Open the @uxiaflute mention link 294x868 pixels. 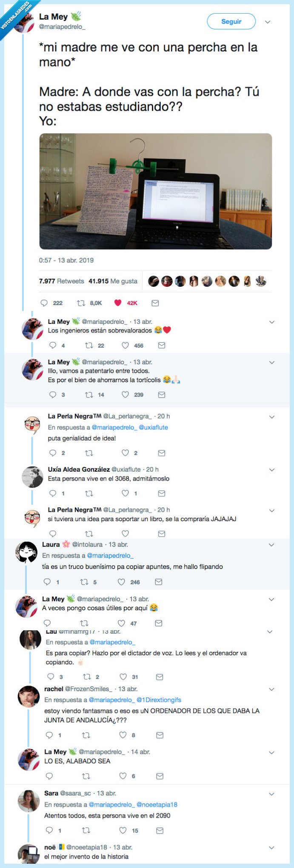(154, 427)
